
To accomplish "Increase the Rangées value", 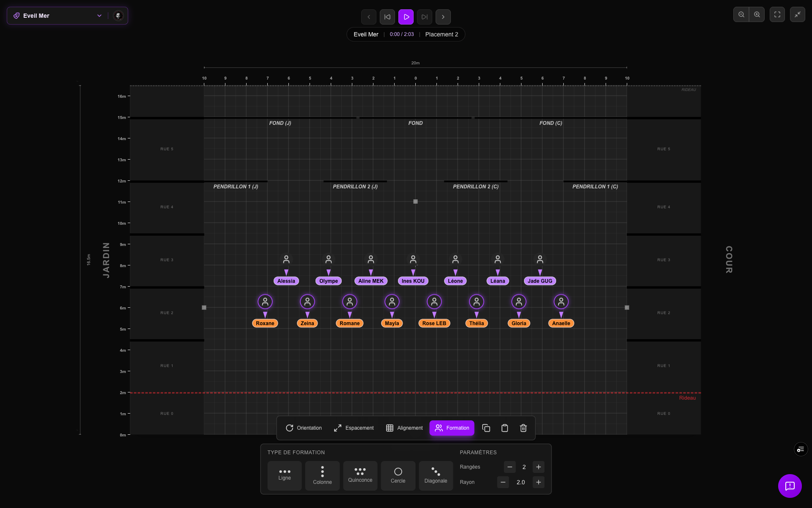I will pos(538,467).
